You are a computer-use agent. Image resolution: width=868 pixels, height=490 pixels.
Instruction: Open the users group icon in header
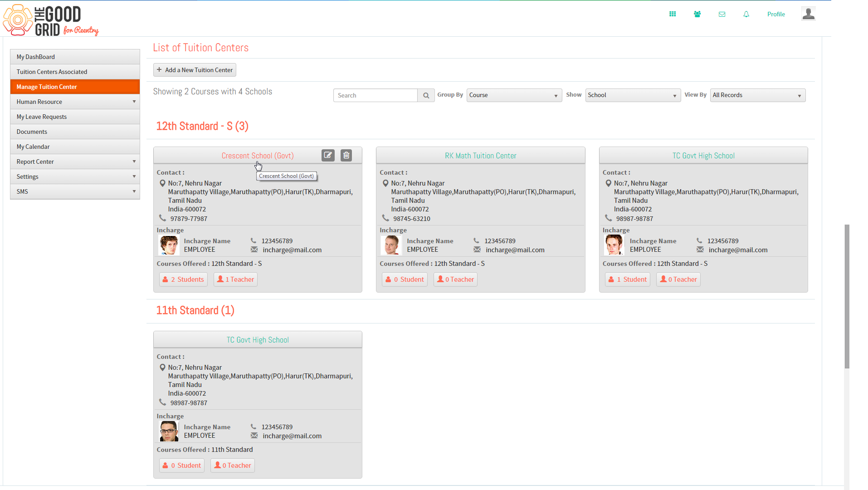(x=697, y=14)
